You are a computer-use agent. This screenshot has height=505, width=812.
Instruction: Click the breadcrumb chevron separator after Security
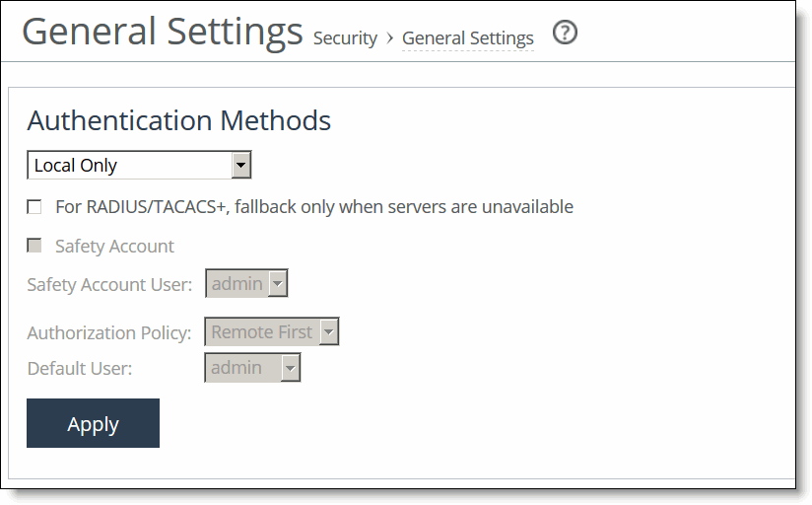click(x=390, y=38)
